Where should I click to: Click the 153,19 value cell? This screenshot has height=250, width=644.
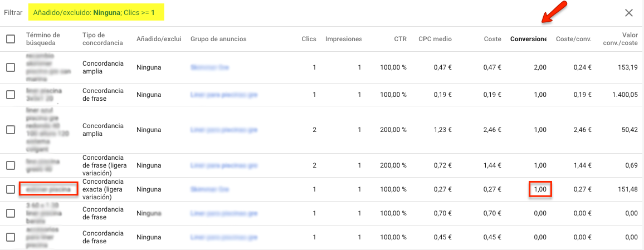tap(628, 67)
